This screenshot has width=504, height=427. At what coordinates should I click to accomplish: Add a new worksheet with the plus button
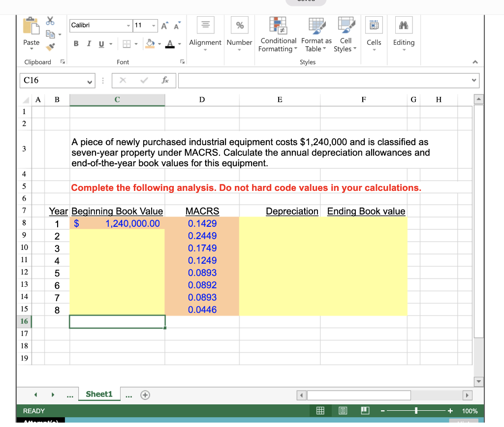pyautogui.click(x=145, y=395)
